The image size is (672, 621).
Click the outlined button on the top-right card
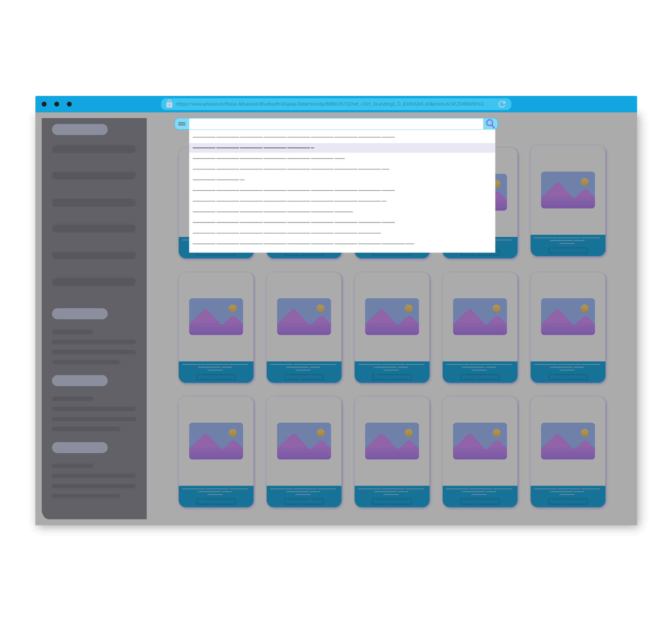coord(568,250)
